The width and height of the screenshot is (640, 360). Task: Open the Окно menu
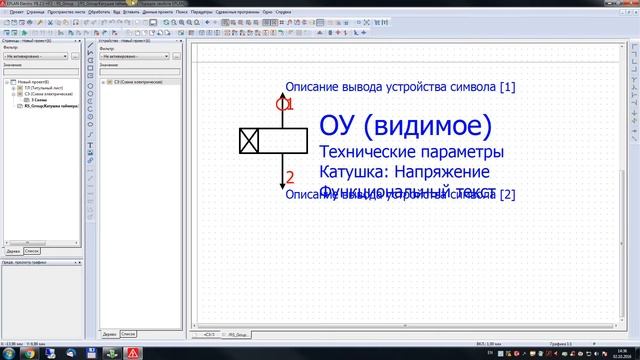pyautogui.click(x=267, y=12)
